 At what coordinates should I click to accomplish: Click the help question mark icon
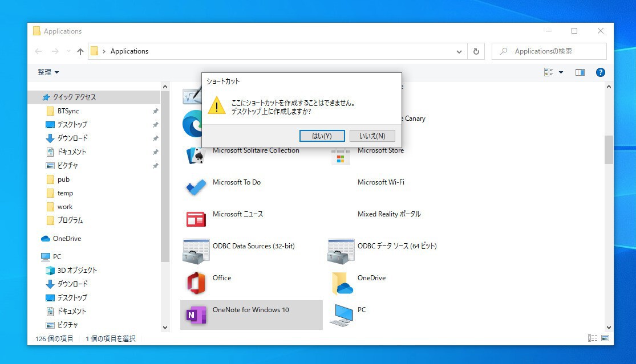coord(600,72)
